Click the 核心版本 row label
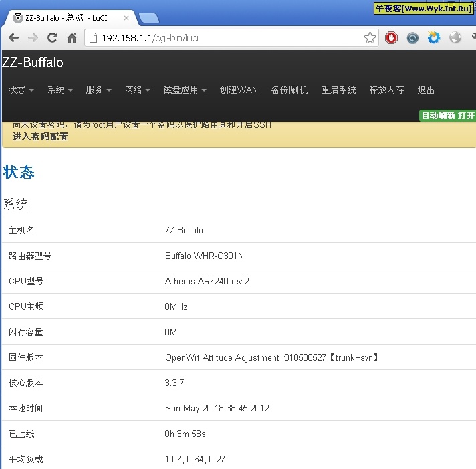The image size is (476, 469). pos(26,383)
